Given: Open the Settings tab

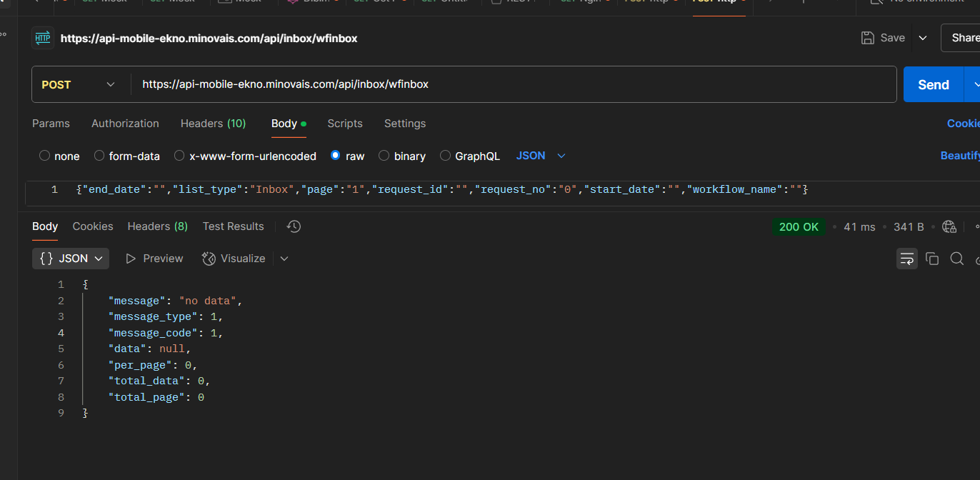Looking at the screenshot, I should pyautogui.click(x=405, y=124).
